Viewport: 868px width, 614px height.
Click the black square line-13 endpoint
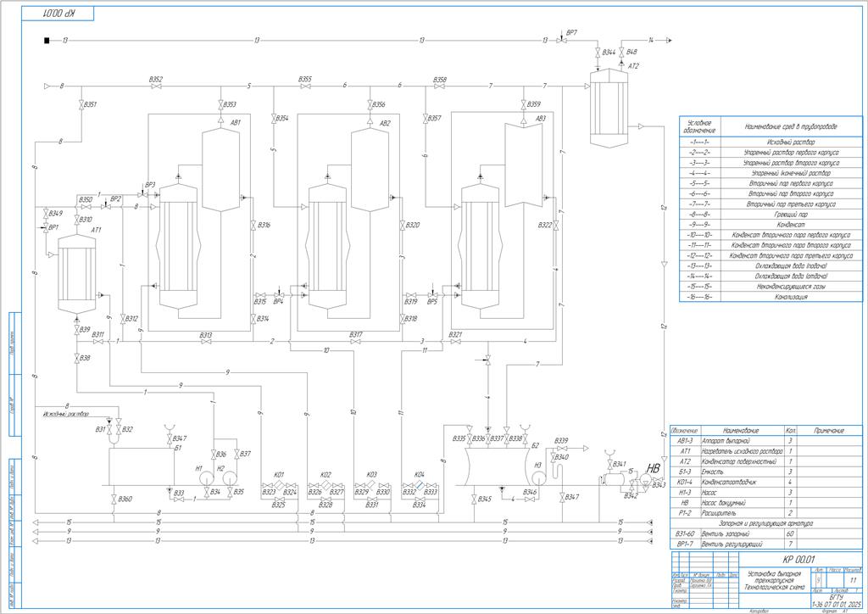[48, 40]
